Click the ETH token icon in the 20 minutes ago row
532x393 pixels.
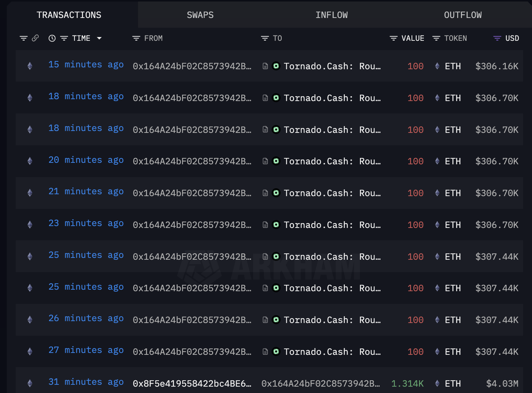437,161
